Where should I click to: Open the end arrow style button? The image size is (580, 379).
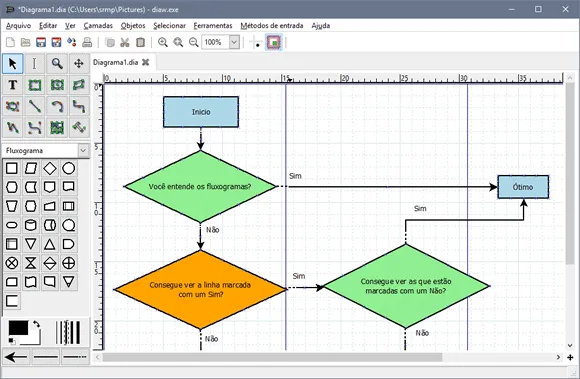point(75,357)
